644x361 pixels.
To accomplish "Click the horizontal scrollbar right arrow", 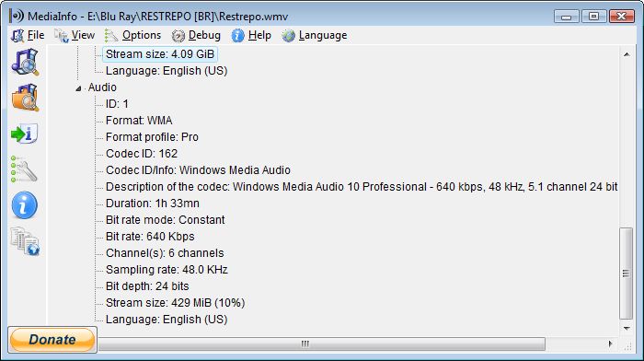I will pyautogui.click(x=611, y=344).
